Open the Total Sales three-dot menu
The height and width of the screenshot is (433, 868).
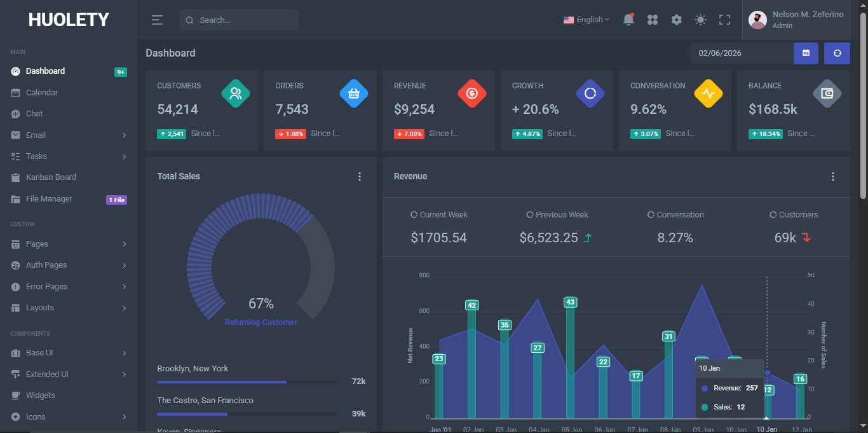(x=360, y=177)
